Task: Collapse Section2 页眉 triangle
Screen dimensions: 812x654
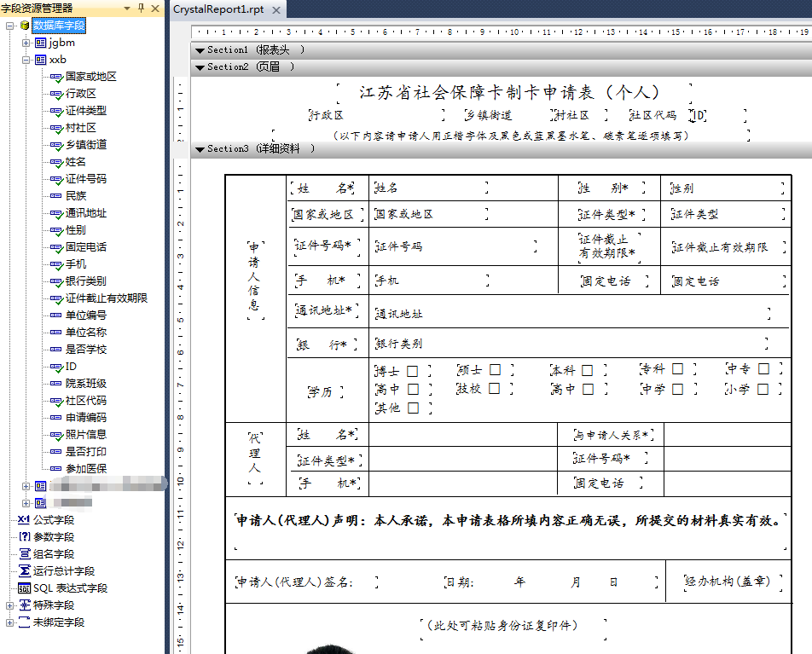Action: coord(200,68)
